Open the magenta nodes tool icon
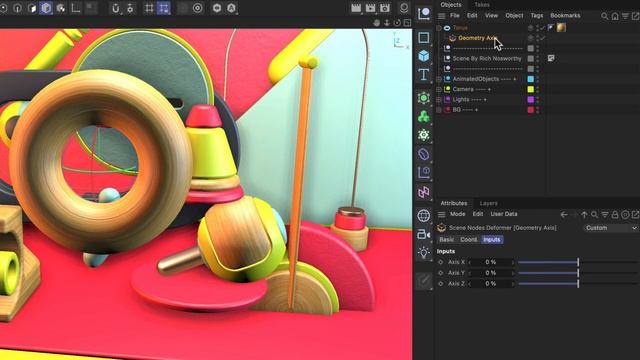The width and height of the screenshot is (640, 360). point(424,192)
